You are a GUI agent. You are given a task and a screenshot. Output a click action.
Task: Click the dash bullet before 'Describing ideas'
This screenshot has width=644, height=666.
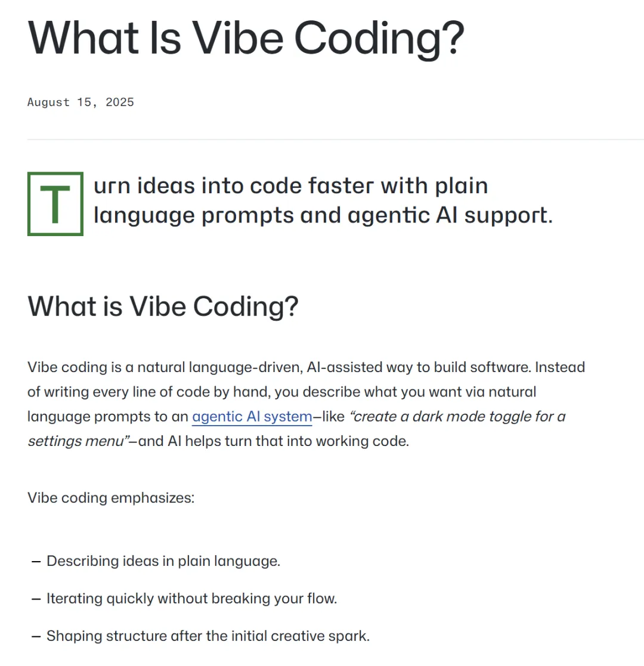click(36, 562)
